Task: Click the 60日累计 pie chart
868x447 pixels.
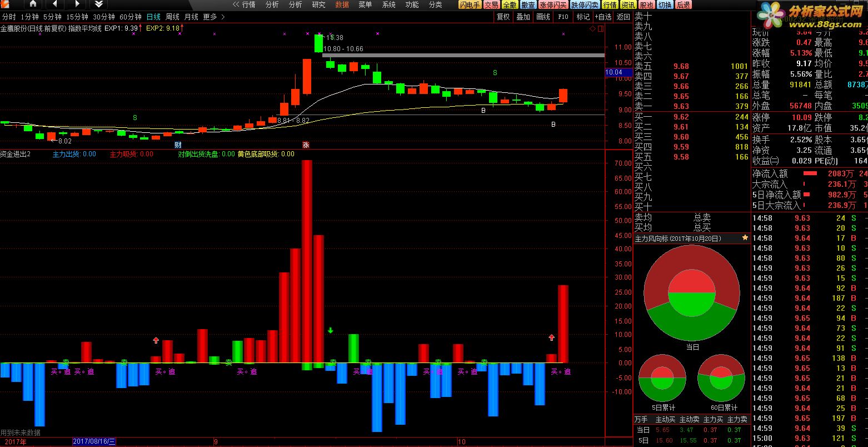Action: [x=721, y=378]
